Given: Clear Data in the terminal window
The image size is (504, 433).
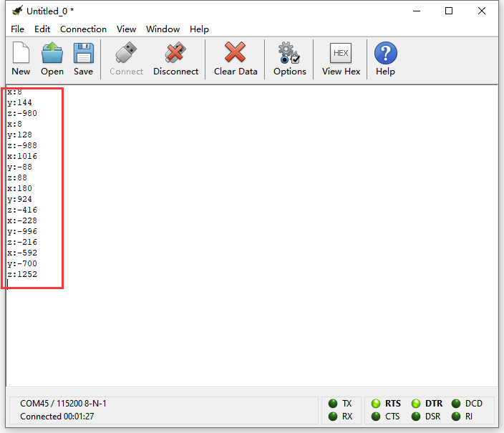Looking at the screenshot, I should (x=236, y=58).
